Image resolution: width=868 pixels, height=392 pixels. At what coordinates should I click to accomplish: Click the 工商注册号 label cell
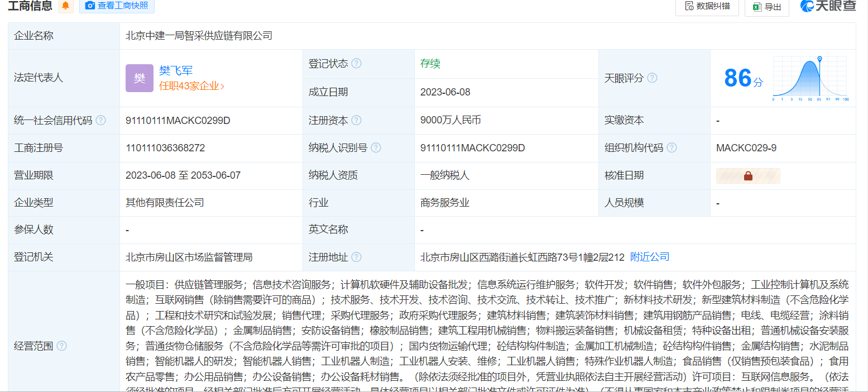click(x=64, y=148)
